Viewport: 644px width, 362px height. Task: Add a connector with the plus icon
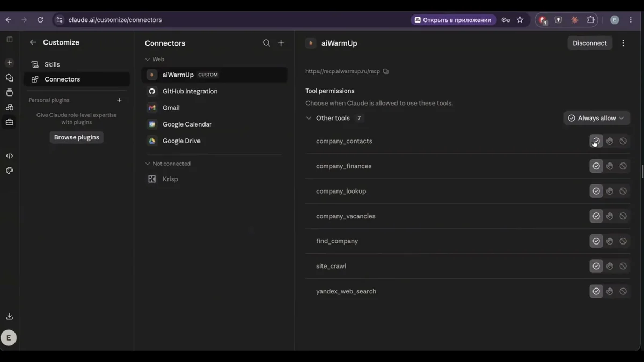pyautogui.click(x=281, y=43)
